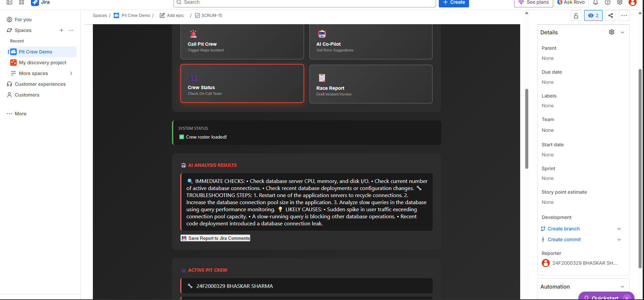Open the user profile avatar
Screen dimensions: 644x300
click(x=633, y=2)
